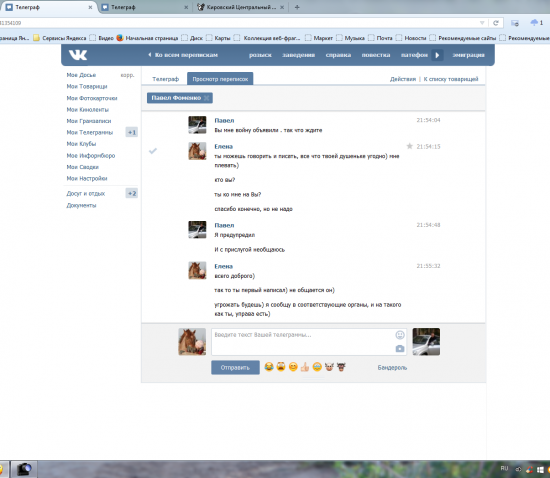This screenshot has width=550, height=478.
Task: Open Досуг и отдых in sidebar
Action: click(x=86, y=194)
